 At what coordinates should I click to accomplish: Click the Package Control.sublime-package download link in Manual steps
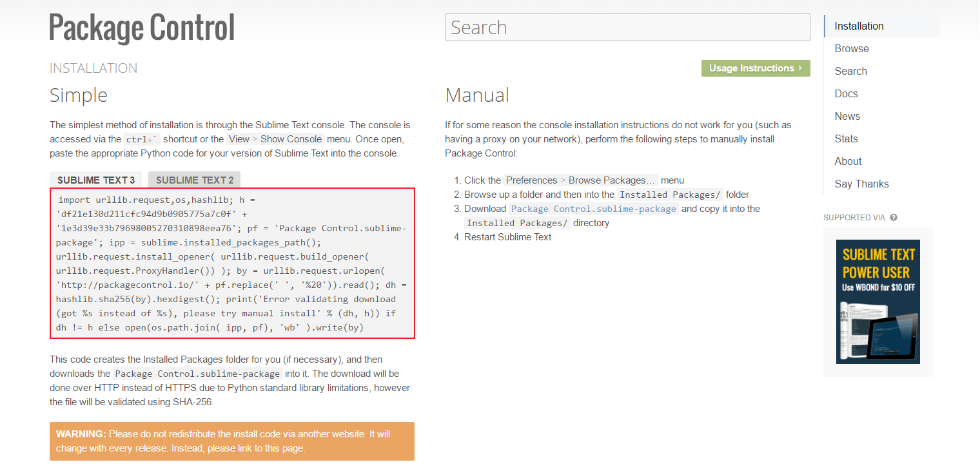pyautogui.click(x=594, y=209)
